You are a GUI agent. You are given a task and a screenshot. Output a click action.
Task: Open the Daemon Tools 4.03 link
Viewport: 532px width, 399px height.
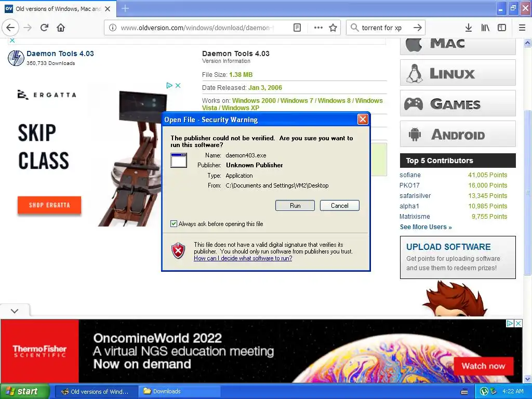(x=60, y=54)
